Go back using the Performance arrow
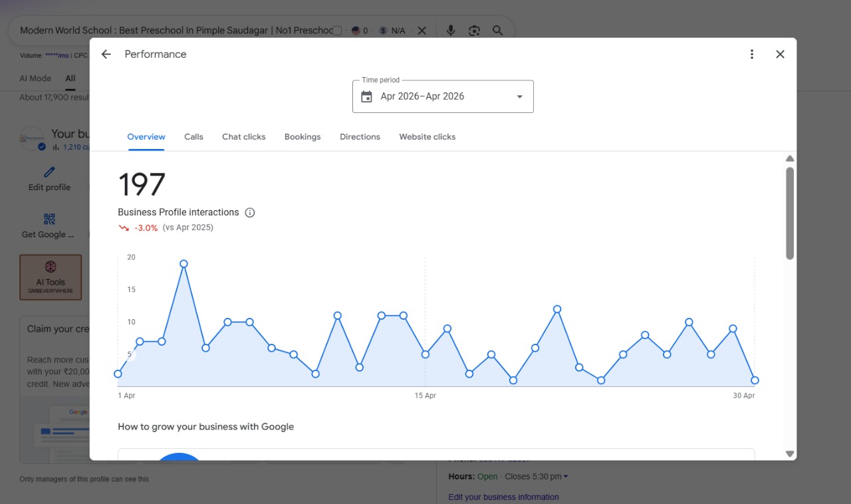851x504 pixels. (106, 55)
